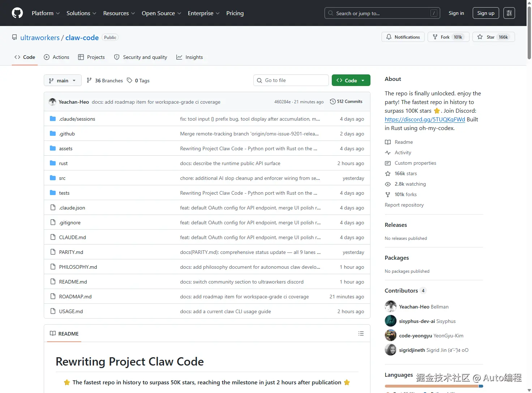This screenshot has height=393, width=532.
Task: Focus the Go to file input
Action: click(291, 80)
